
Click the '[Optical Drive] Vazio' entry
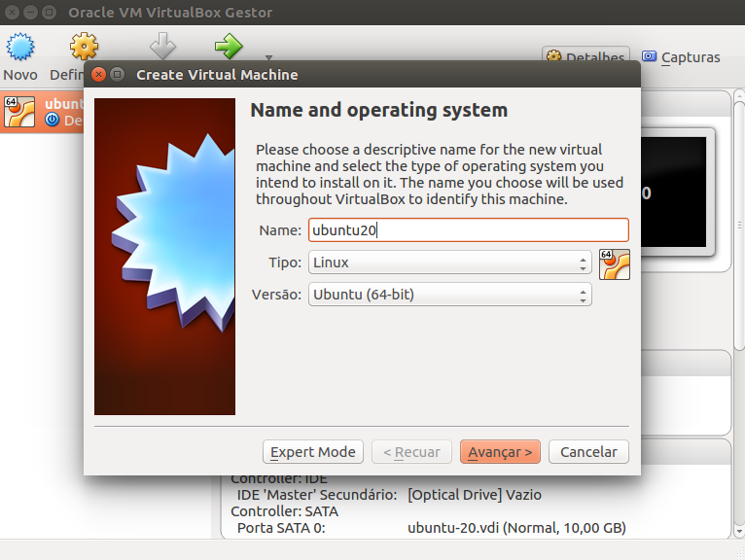475,495
